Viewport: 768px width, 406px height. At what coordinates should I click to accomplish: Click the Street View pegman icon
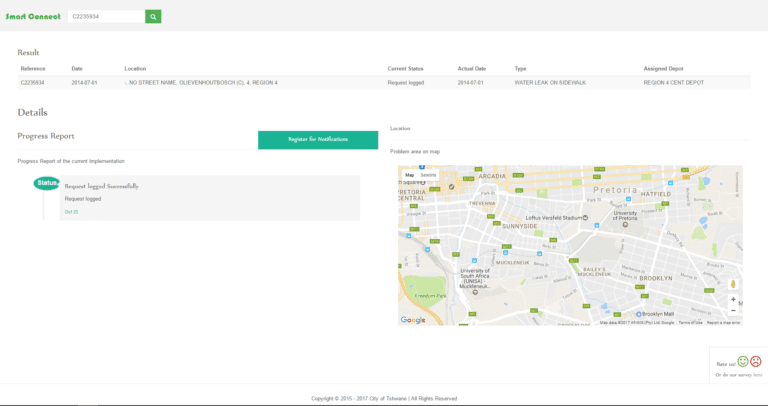pos(733,284)
